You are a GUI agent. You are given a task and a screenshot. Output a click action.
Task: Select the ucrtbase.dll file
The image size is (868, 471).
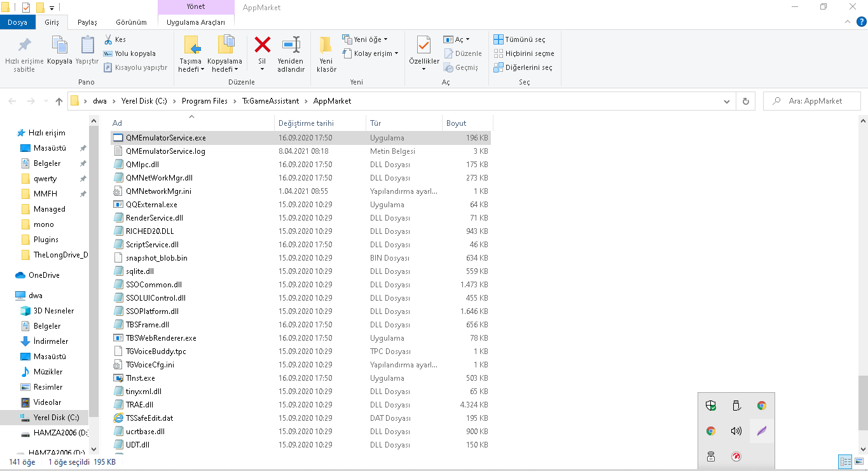pyautogui.click(x=301, y=432)
